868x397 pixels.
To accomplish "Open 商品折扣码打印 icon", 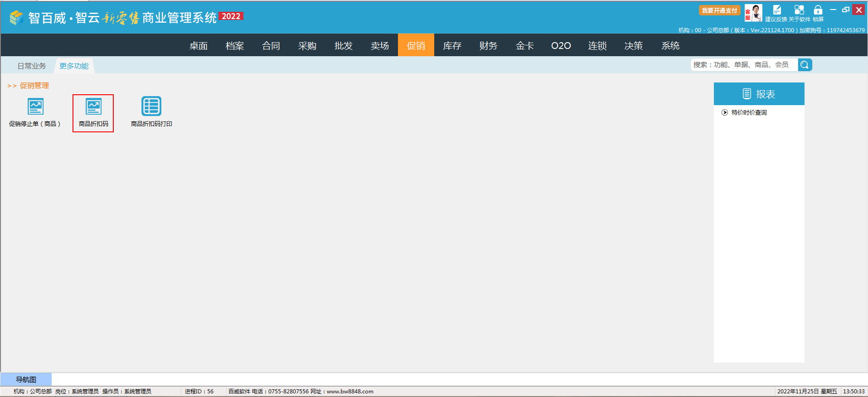I will (x=151, y=107).
